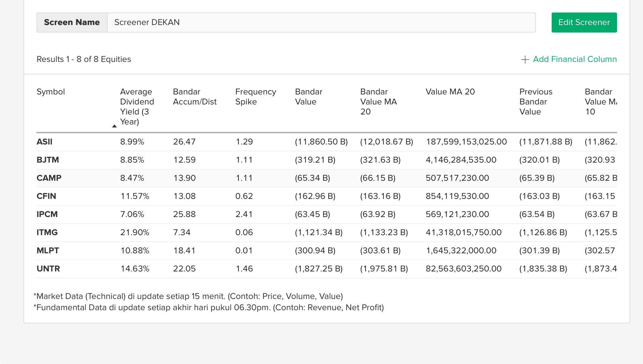This screenshot has height=364, width=643.
Task: Open the MLPT stock symbol
Action: click(48, 250)
